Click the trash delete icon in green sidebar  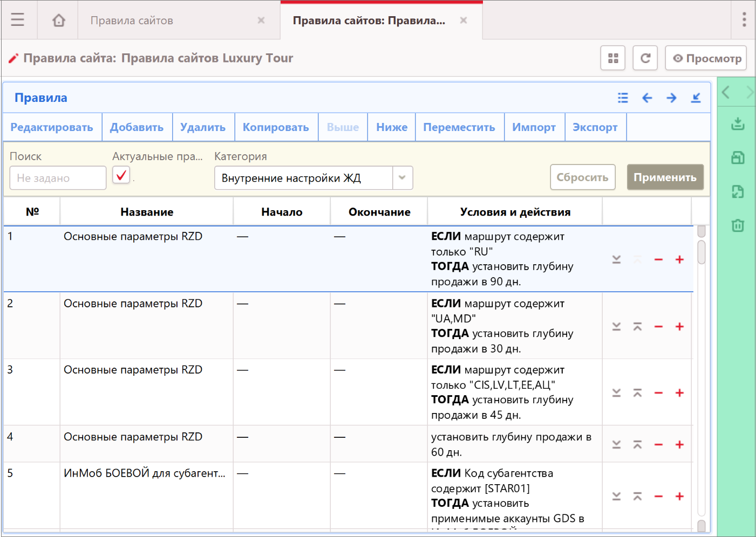pos(737,225)
